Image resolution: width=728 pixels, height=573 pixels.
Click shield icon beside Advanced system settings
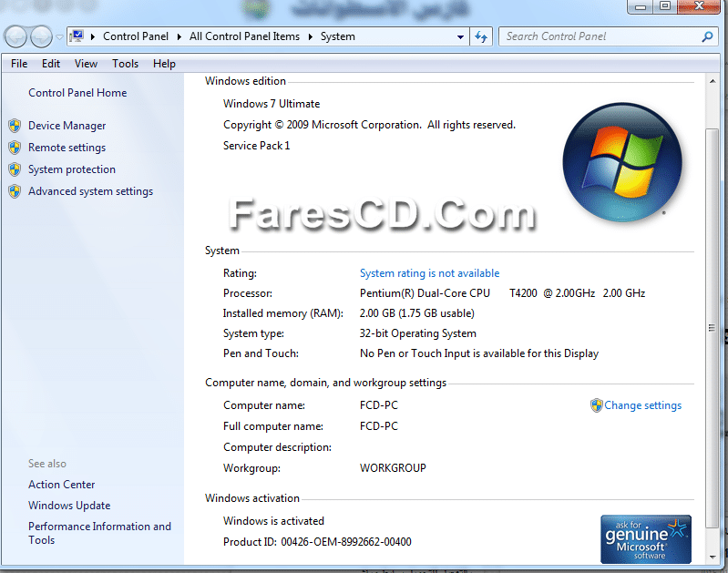(15, 190)
